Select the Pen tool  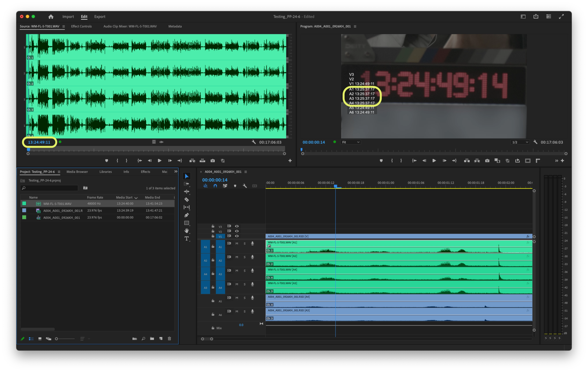[x=186, y=215]
